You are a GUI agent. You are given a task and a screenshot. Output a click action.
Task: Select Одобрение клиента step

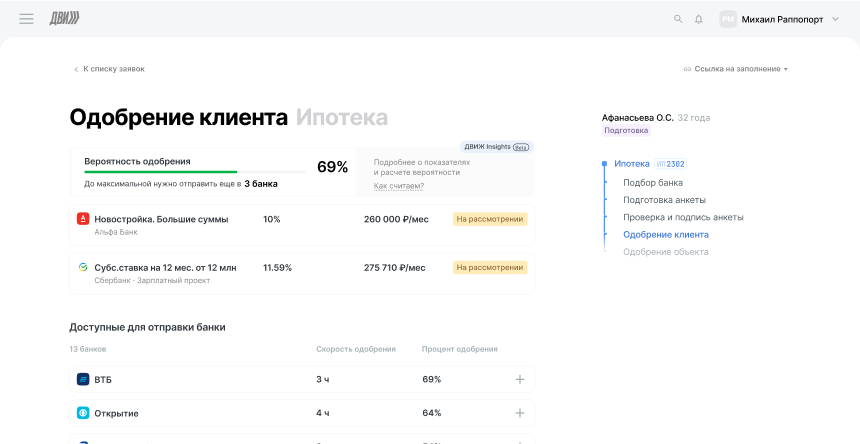point(666,235)
